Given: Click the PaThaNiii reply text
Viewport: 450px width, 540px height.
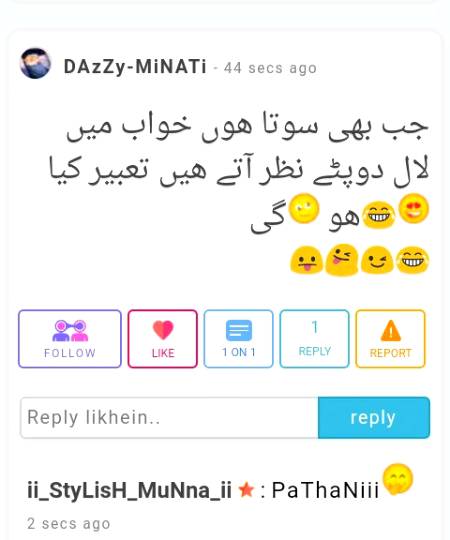Looking at the screenshot, I should tap(325, 490).
